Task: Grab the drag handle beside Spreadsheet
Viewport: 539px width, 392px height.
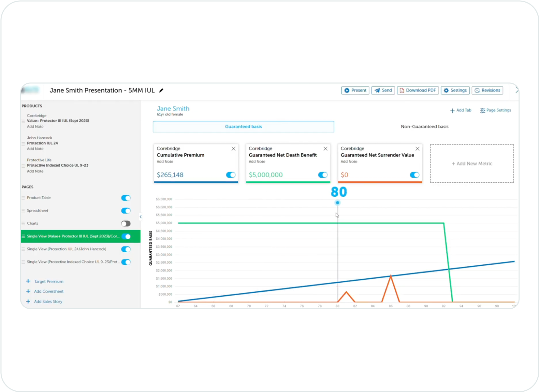Action: point(23,211)
